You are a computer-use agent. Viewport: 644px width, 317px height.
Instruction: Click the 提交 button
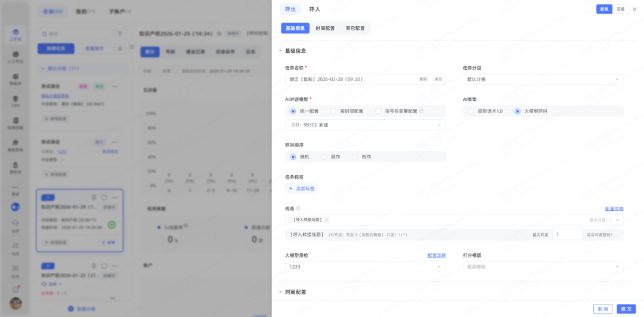click(626, 309)
